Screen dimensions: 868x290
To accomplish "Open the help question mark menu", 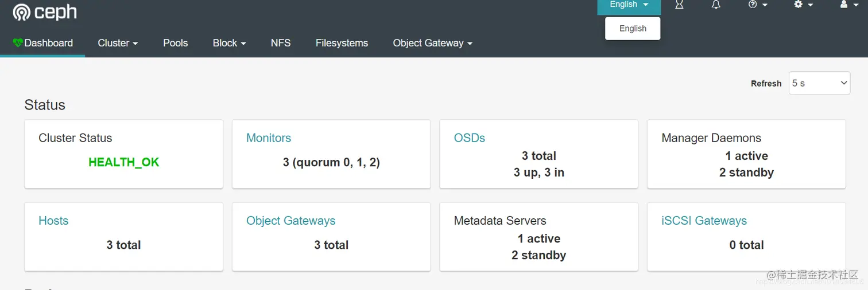I will [758, 5].
